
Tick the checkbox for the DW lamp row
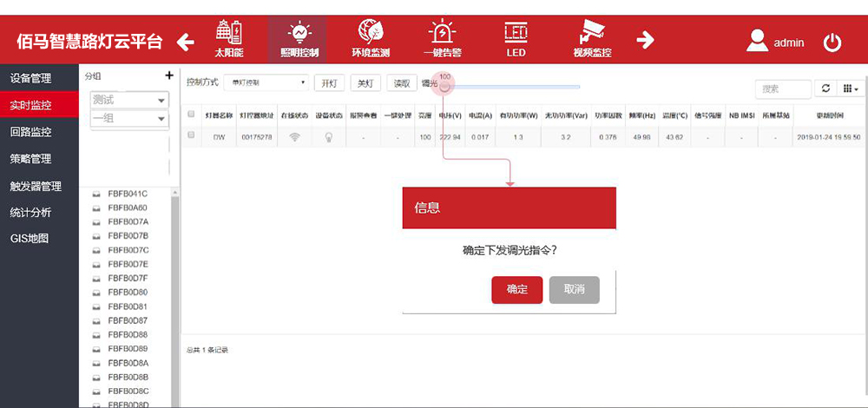(x=192, y=135)
